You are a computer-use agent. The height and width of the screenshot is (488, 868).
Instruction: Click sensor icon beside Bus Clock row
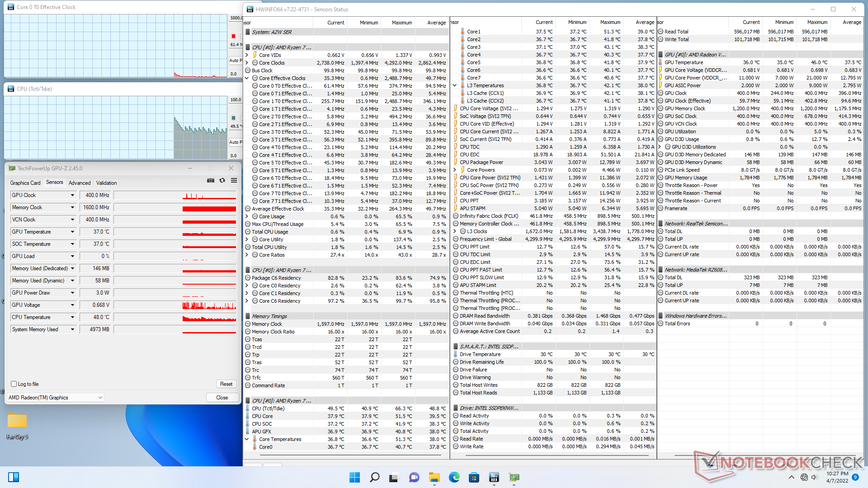(248, 70)
